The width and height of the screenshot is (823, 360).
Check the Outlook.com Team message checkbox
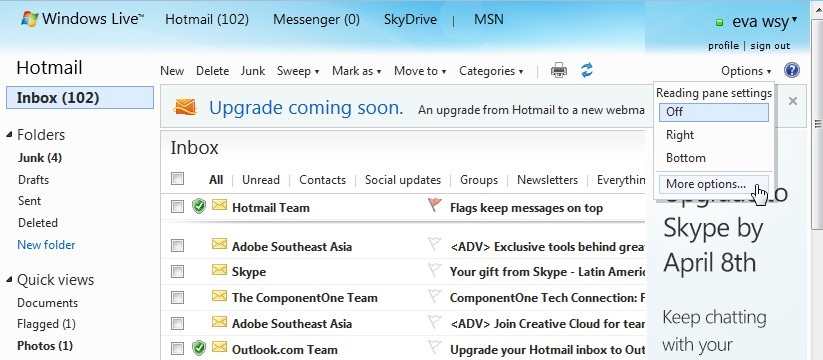pos(177,349)
